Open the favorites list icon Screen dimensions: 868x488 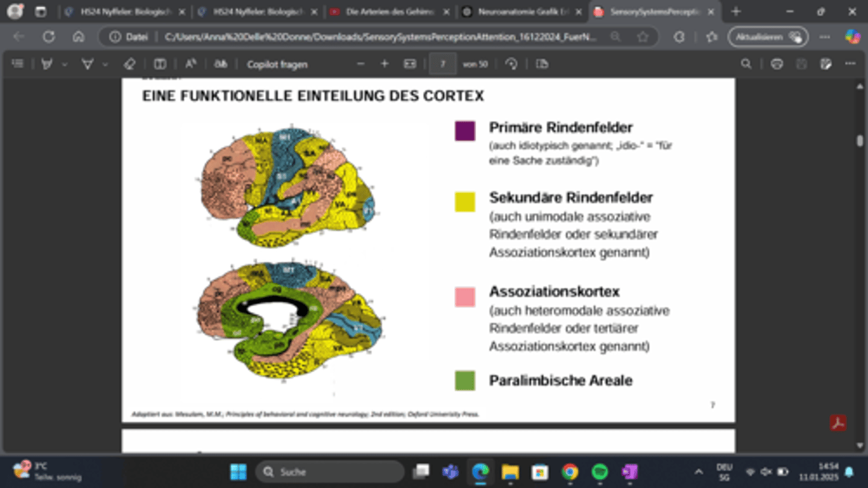[x=711, y=37]
